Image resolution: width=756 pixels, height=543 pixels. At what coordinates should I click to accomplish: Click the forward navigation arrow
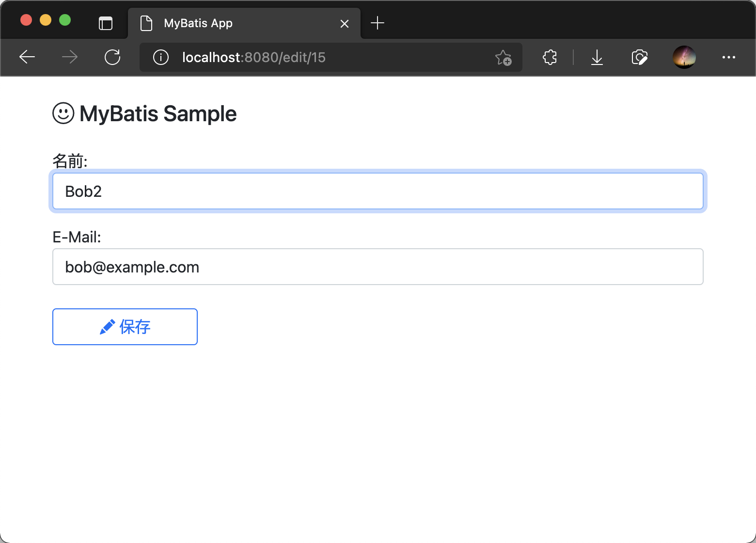coord(70,57)
